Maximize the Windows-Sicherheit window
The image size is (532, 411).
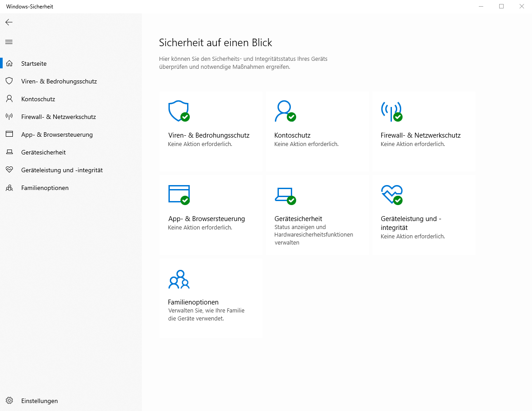pyautogui.click(x=501, y=6)
